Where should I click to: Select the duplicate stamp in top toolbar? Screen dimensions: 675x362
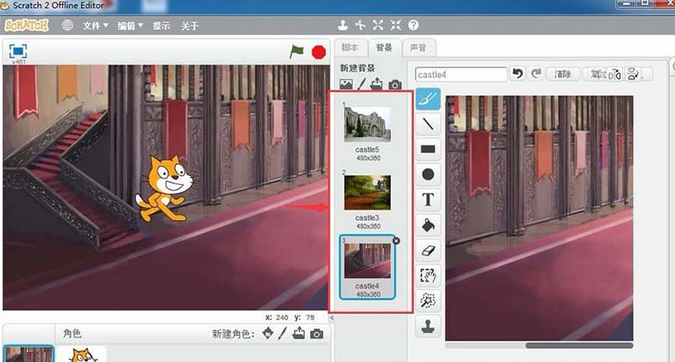(x=343, y=25)
